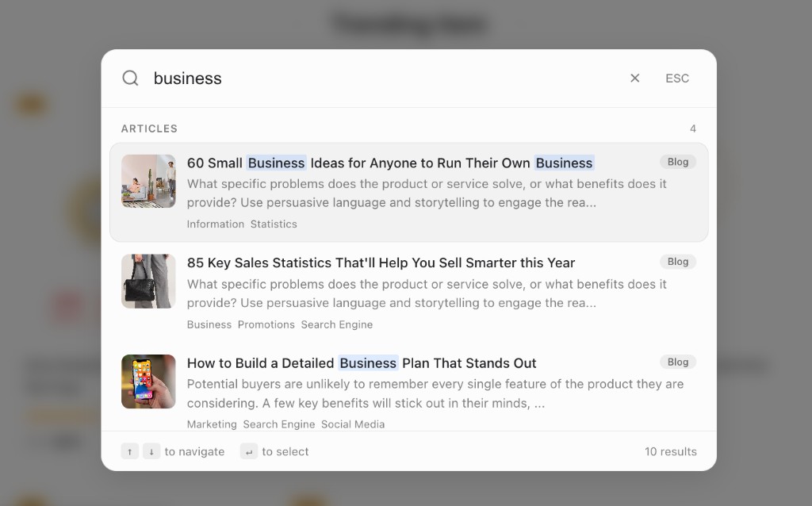Click the Blog badge on sales statistics result
Image resolution: width=812 pixels, height=506 pixels.
click(x=677, y=262)
